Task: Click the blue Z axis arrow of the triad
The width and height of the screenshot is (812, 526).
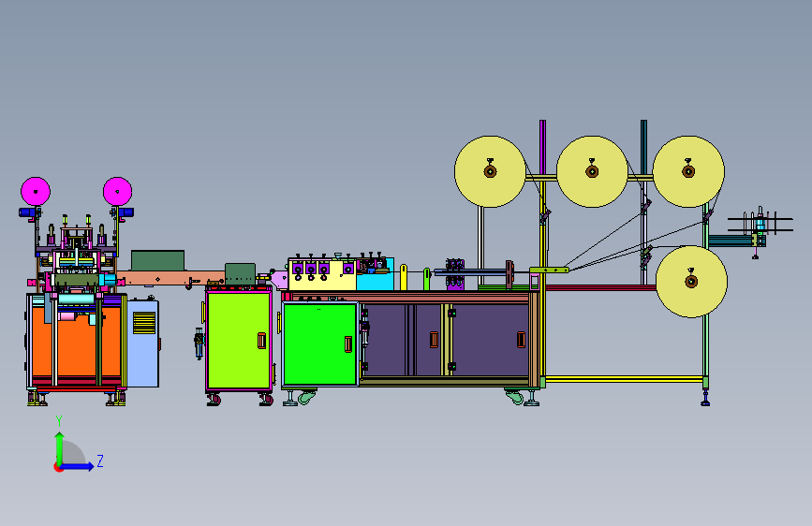Action: [x=78, y=466]
